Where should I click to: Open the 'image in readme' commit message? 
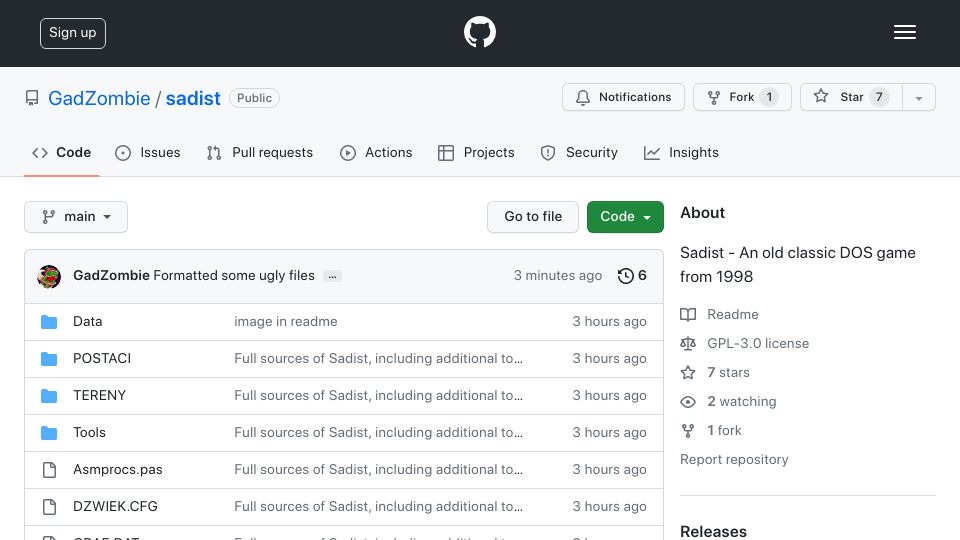pyautogui.click(x=285, y=321)
